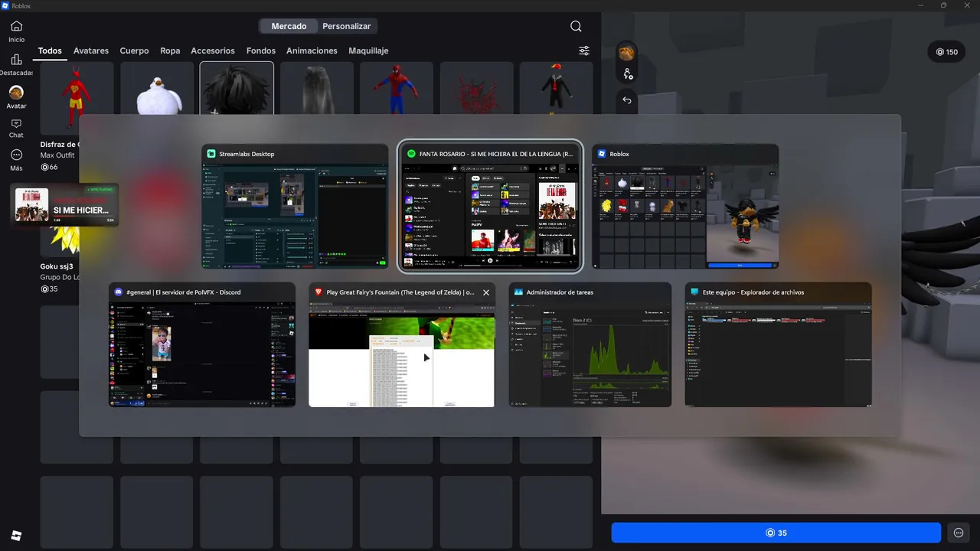Open the Avatar section in sidebar
The height and width of the screenshot is (551, 980).
tap(16, 98)
